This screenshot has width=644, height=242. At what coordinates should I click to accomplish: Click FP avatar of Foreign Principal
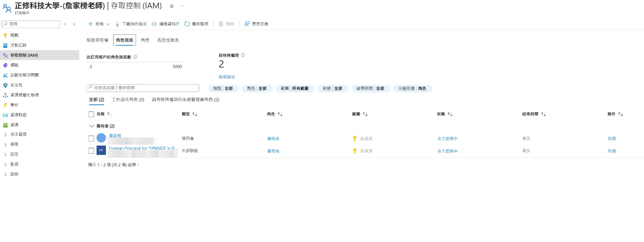pyautogui.click(x=101, y=150)
